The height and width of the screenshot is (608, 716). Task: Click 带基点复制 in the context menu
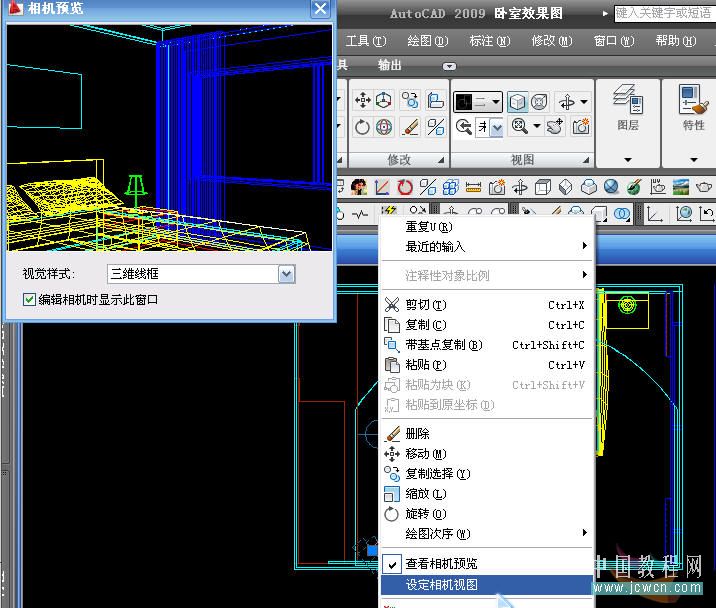pyautogui.click(x=443, y=345)
